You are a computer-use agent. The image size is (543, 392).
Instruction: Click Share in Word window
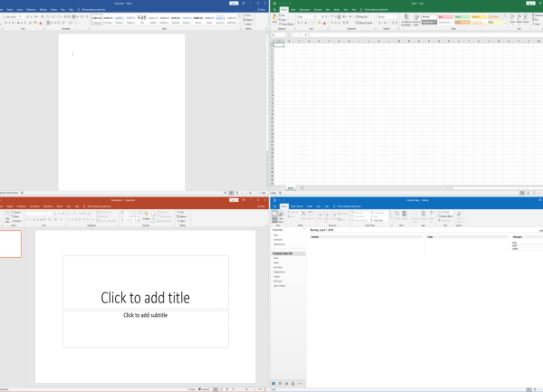262,10
